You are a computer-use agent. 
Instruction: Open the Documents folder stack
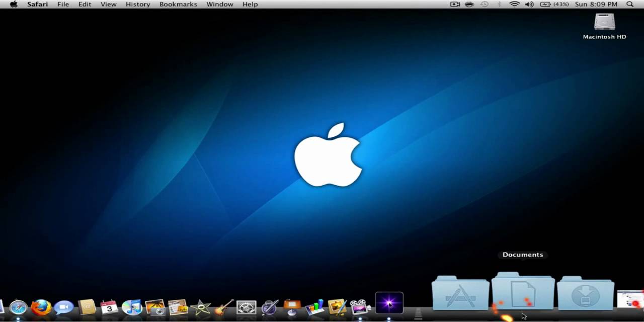(523, 291)
